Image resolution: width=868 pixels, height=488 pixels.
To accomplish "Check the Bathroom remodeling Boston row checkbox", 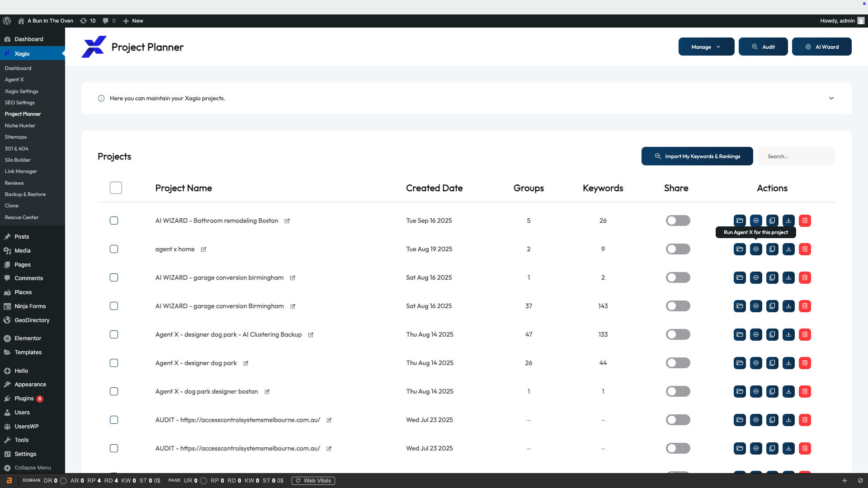I will tap(114, 221).
